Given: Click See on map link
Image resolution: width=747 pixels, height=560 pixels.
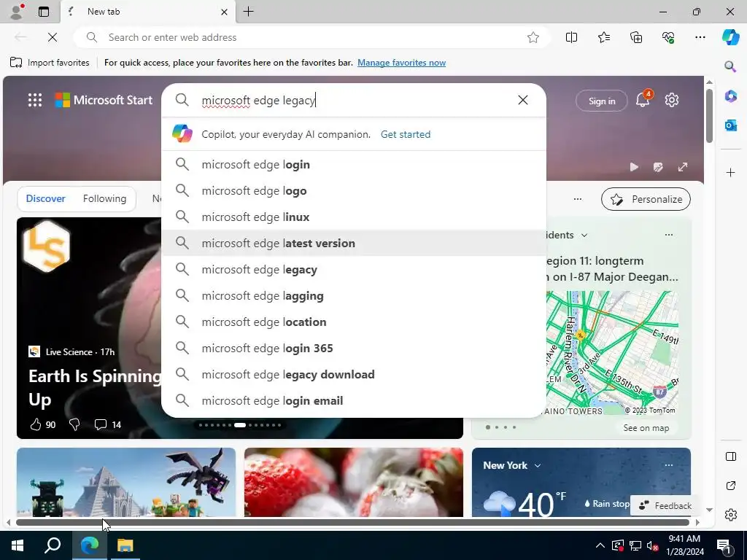Looking at the screenshot, I should [x=646, y=427].
